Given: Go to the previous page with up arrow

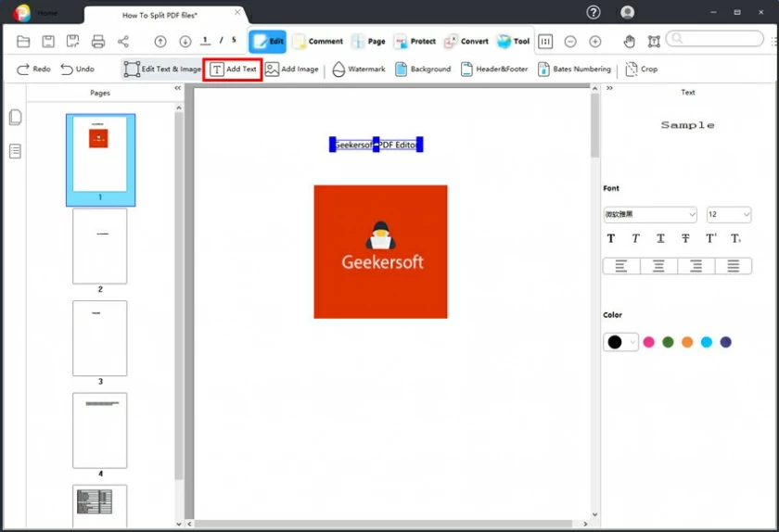Looking at the screenshot, I should pyautogui.click(x=160, y=42).
